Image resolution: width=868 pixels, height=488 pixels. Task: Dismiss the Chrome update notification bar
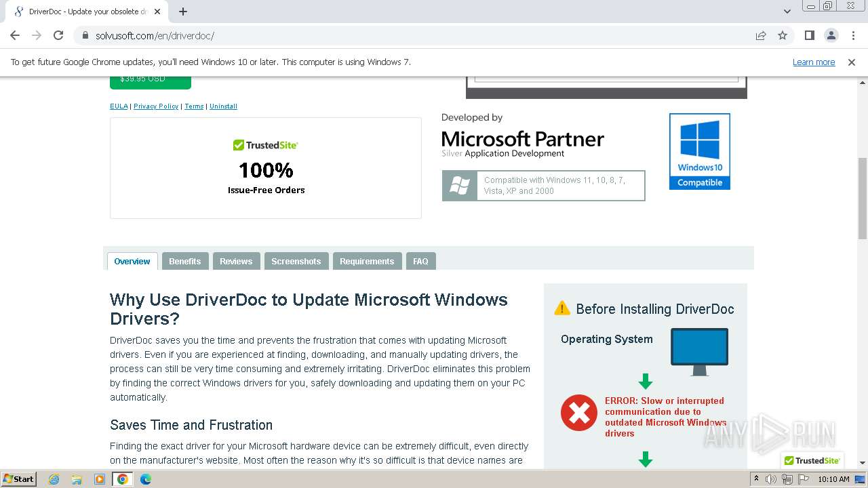pos(852,62)
